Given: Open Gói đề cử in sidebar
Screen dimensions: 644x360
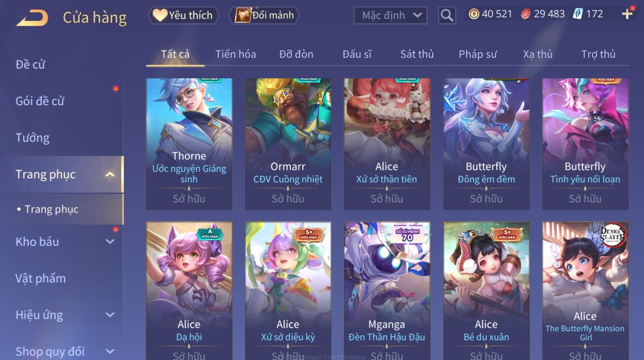Looking at the screenshot, I should tap(40, 101).
